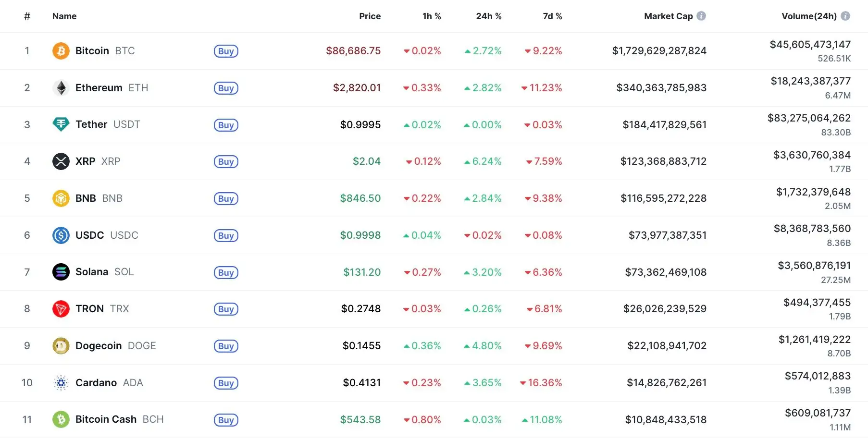Click the Bitcoin BTC coin logo
This screenshot has width=868, height=440.
pyautogui.click(x=61, y=50)
